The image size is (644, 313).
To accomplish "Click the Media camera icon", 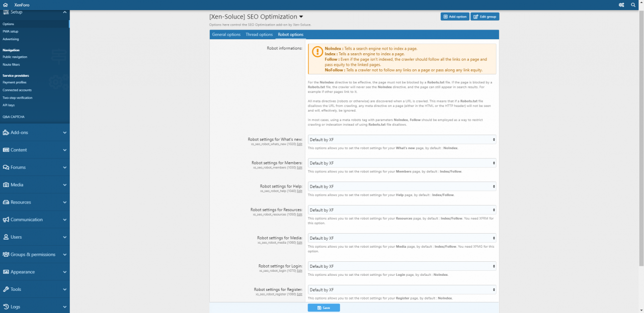I will pos(6,185).
